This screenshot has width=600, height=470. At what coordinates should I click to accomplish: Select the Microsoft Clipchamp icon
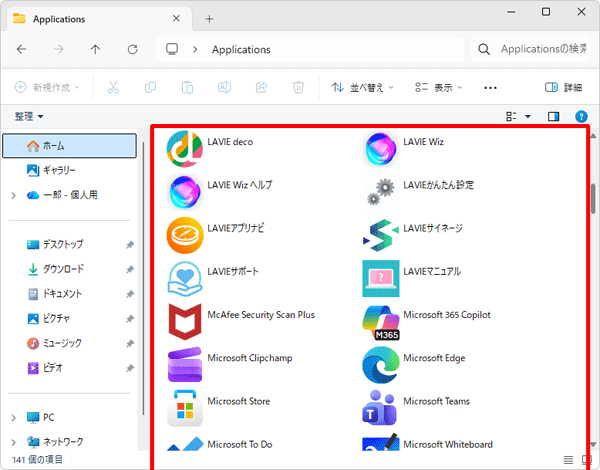(184, 365)
